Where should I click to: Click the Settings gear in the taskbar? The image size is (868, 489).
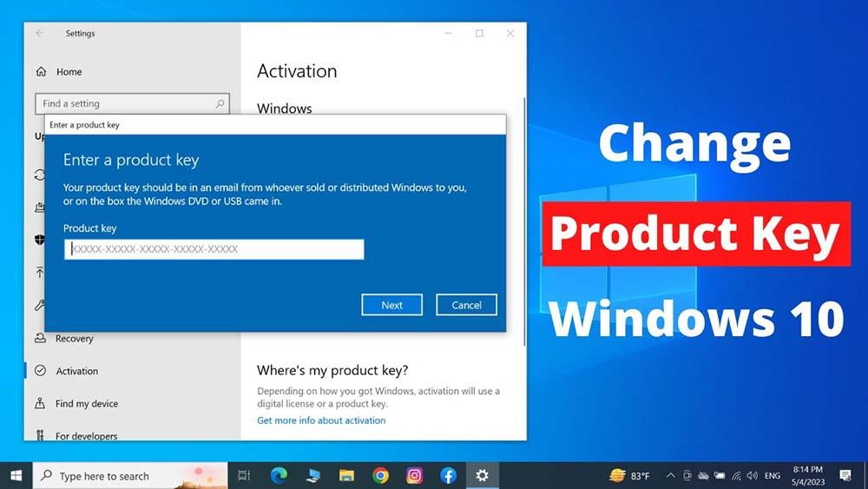482,475
